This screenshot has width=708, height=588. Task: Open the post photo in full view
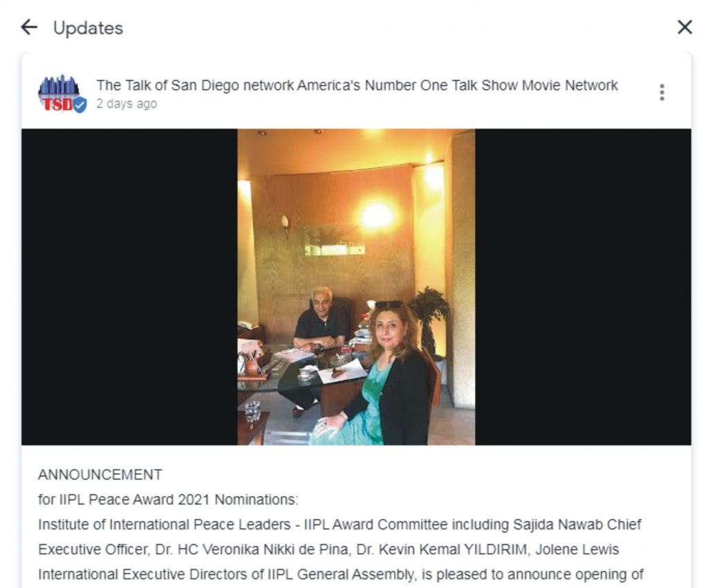[x=356, y=287]
